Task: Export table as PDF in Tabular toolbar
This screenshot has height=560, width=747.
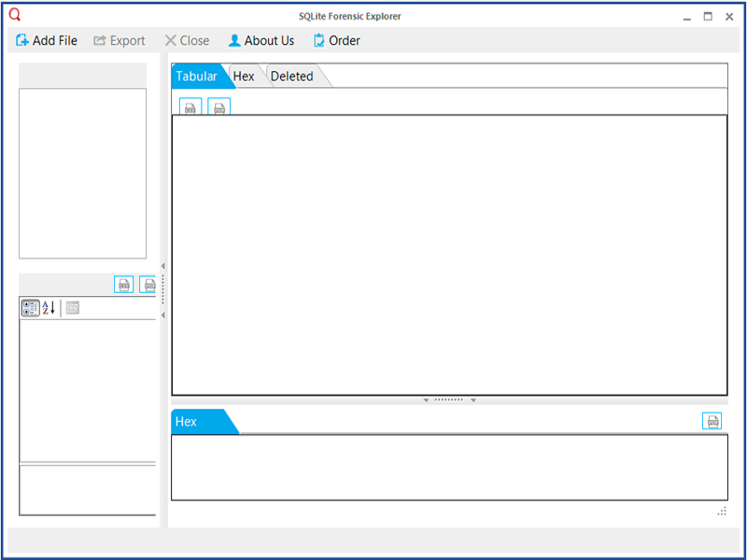Action: [x=219, y=108]
